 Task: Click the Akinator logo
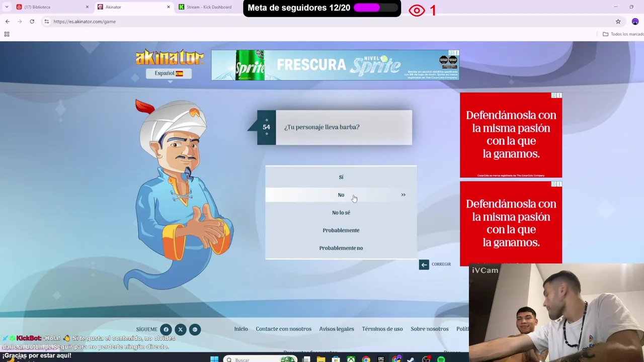click(170, 57)
